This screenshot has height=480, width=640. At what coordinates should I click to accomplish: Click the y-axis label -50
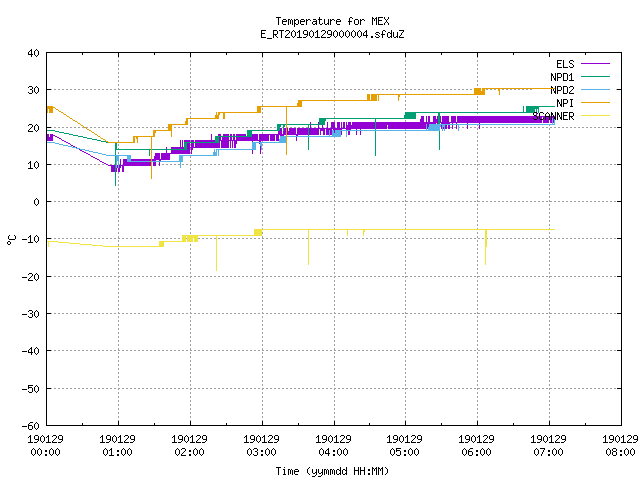(x=31, y=388)
